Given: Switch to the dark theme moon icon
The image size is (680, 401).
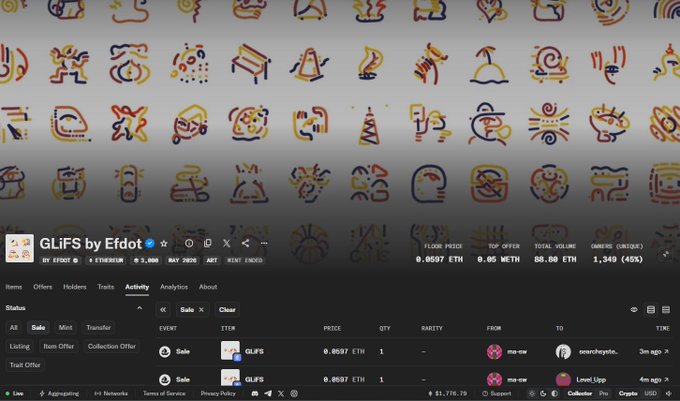Looking at the screenshot, I should click(543, 394).
